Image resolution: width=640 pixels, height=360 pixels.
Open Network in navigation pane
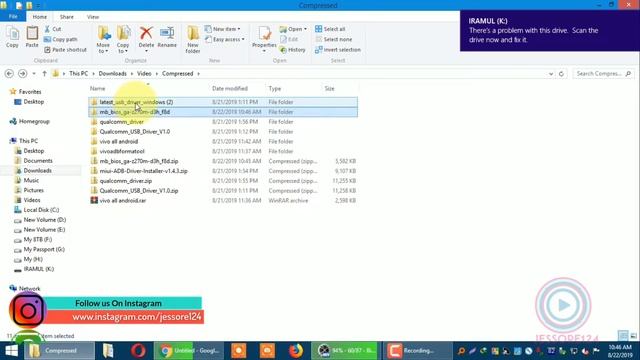[x=29, y=289]
